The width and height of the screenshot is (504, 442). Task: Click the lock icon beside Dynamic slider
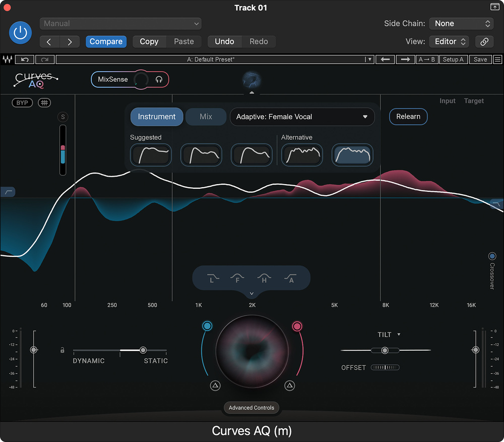(62, 350)
